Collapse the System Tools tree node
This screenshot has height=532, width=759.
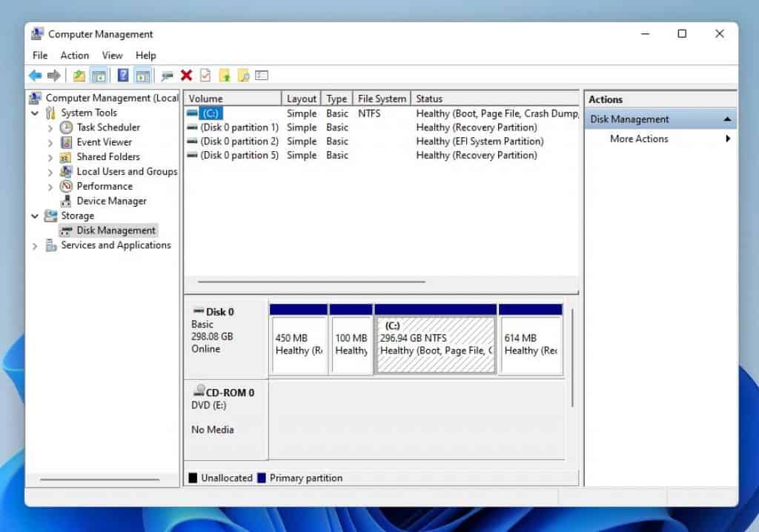click(x=35, y=113)
